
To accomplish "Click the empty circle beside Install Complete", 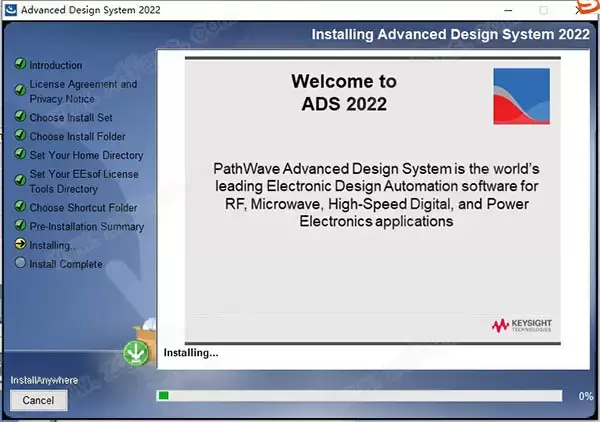I will [19, 264].
